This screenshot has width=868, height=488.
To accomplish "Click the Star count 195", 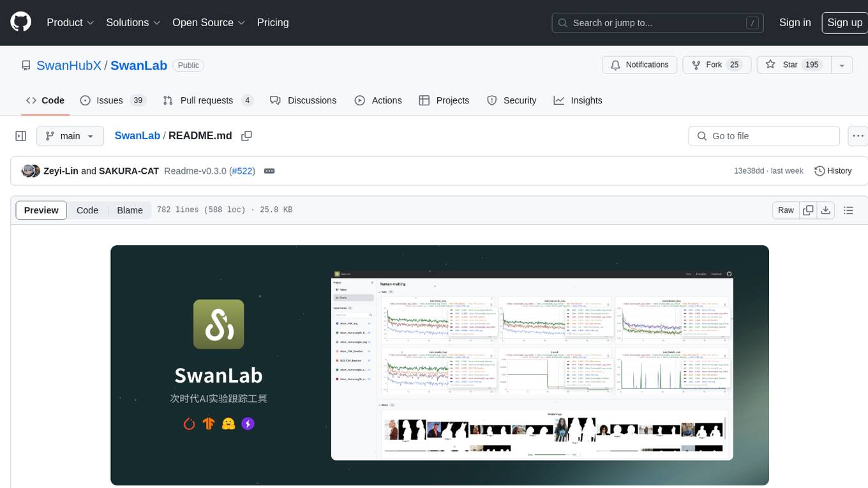I will click(x=812, y=65).
